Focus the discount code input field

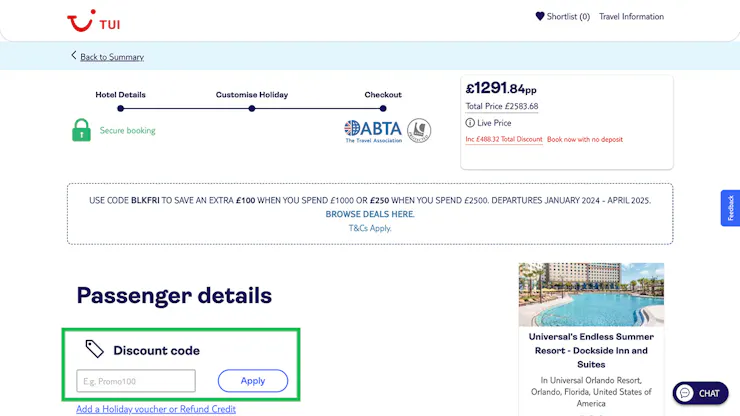pos(136,381)
